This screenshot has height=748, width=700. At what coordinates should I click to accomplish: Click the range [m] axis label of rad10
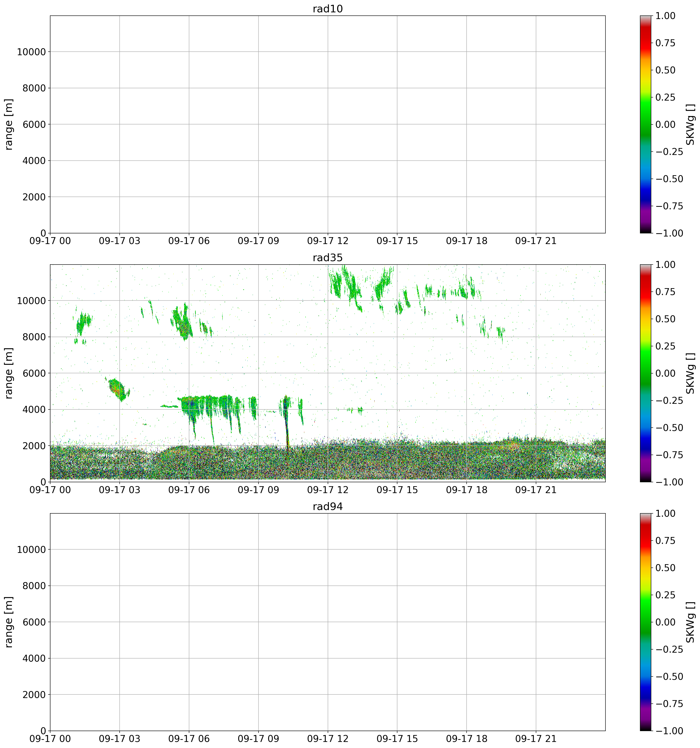9,124
